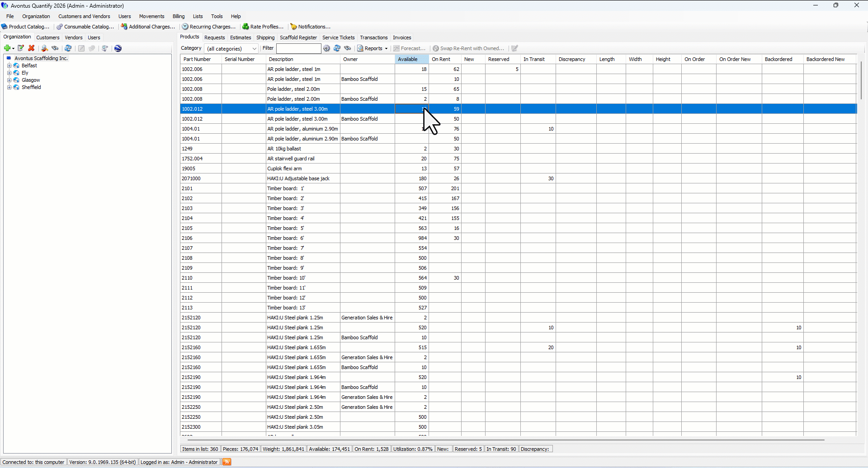Click the 'Timber board: 10'' description cell
Screen dimensions: 868x468
tap(303, 278)
